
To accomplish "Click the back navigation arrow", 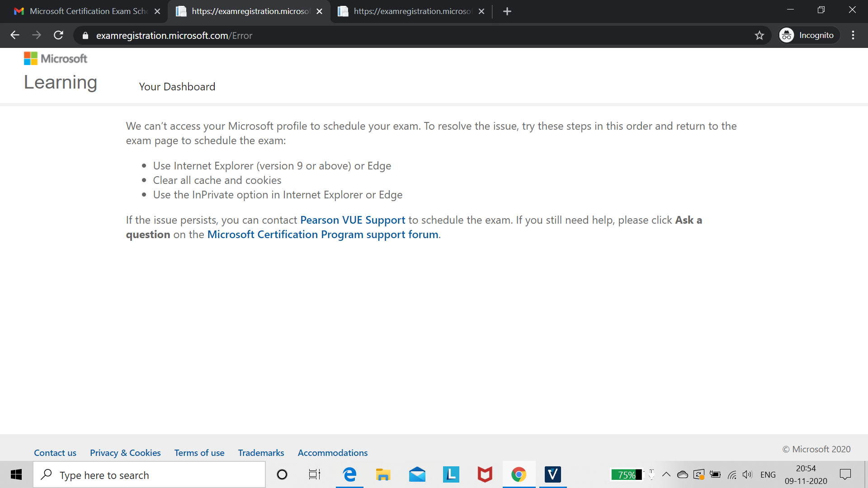I will tap(15, 35).
